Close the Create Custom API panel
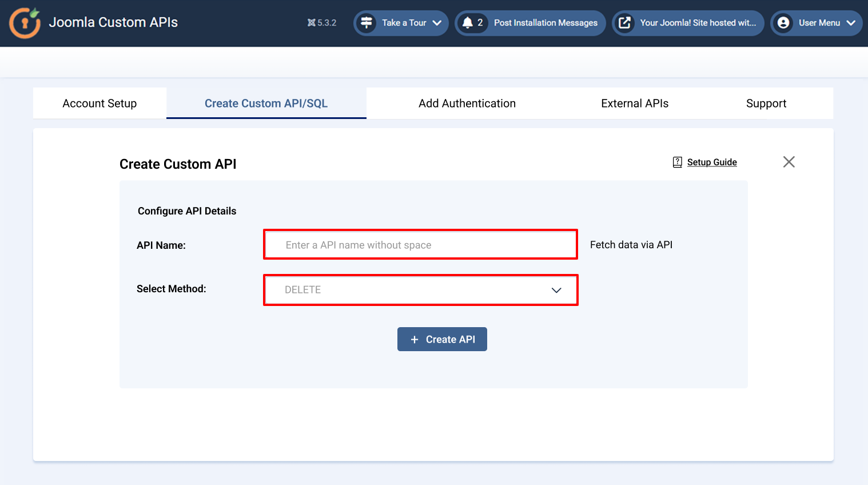 [789, 162]
